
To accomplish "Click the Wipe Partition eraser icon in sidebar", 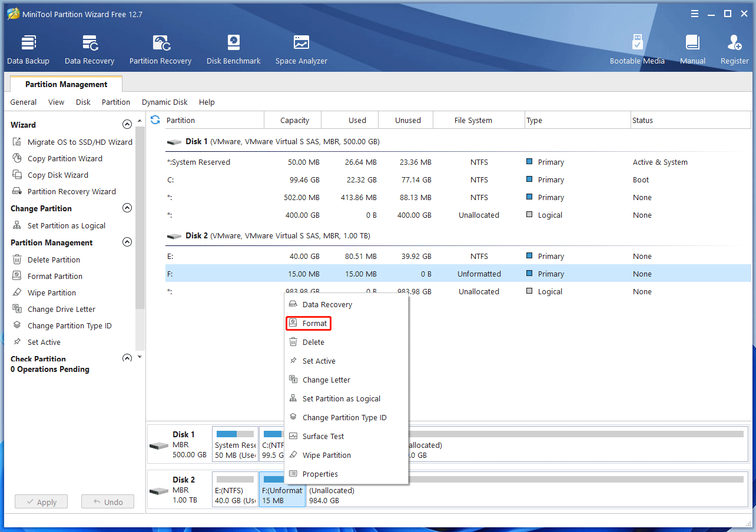I will [16, 292].
